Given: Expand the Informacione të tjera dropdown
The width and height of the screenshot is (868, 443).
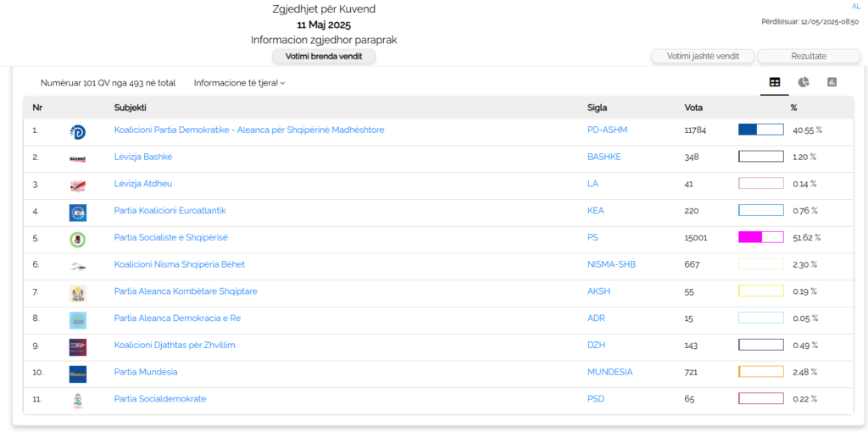Looking at the screenshot, I should coord(239,83).
